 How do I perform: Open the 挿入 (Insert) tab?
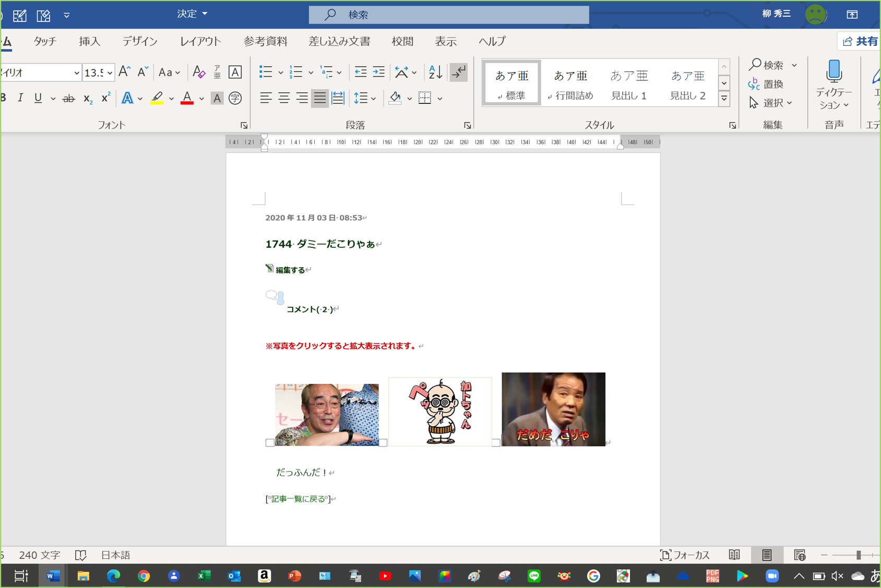pyautogui.click(x=90, y=41)
